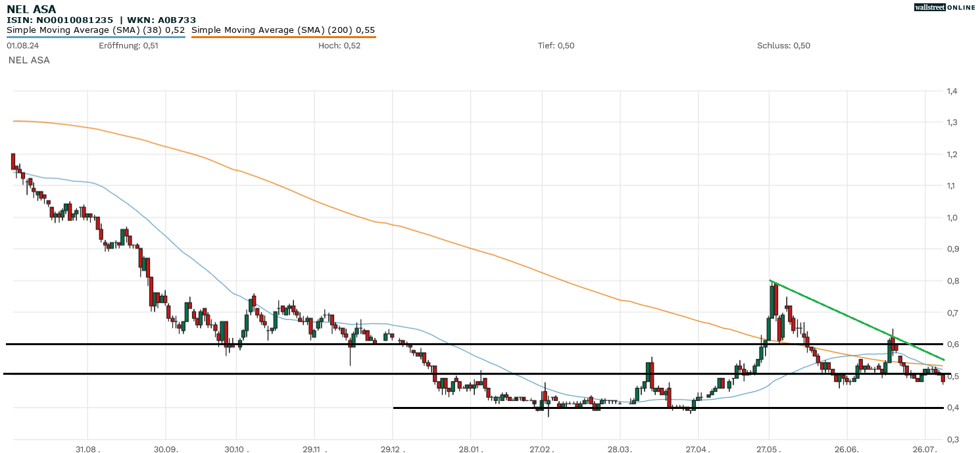Click the 26.06. date axis label
Image resolution: width=980 pixels, height=453 pixels.
coord(847,448)
